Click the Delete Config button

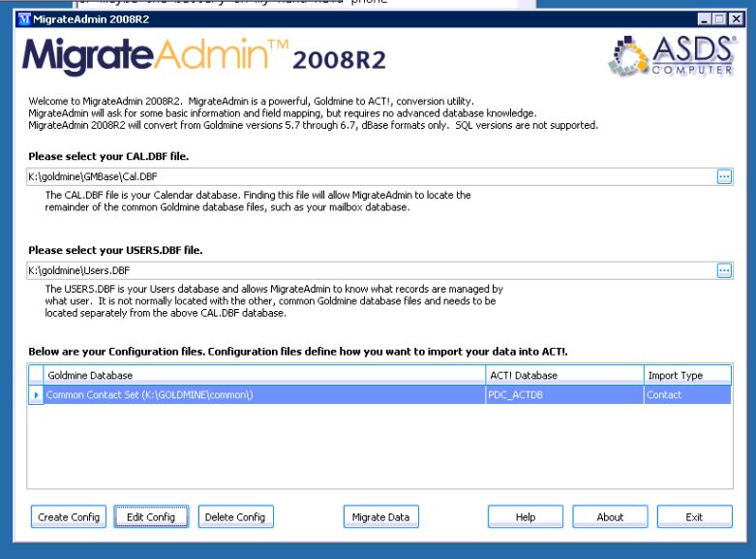tap(235, 517)
